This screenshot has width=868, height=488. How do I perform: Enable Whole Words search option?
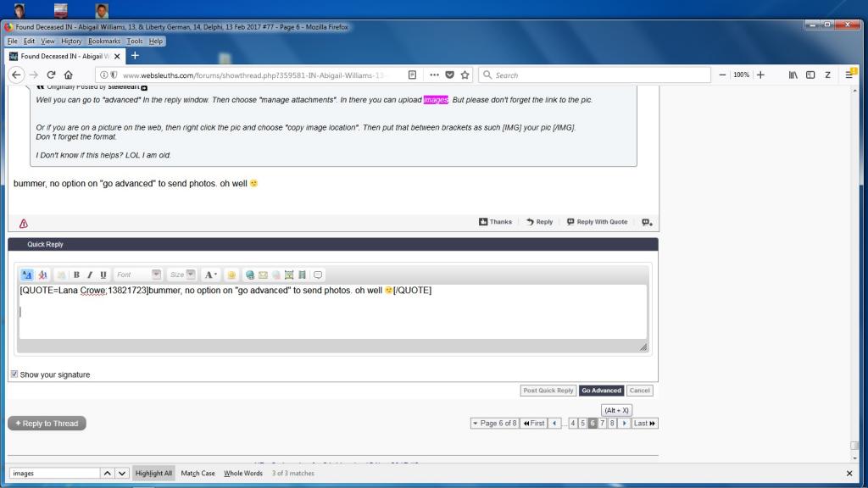point(243,474)
